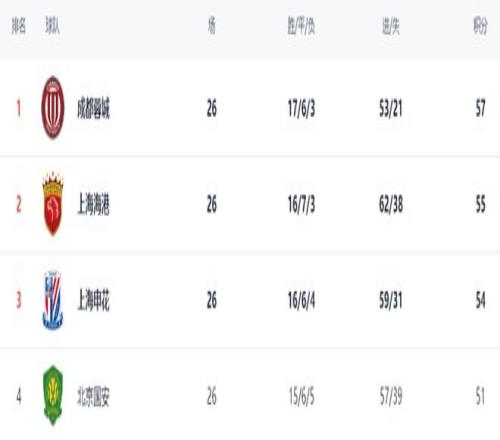Select the 51 points value for 北京国安
Screen dimensions: 500x440
pos(480,396)
